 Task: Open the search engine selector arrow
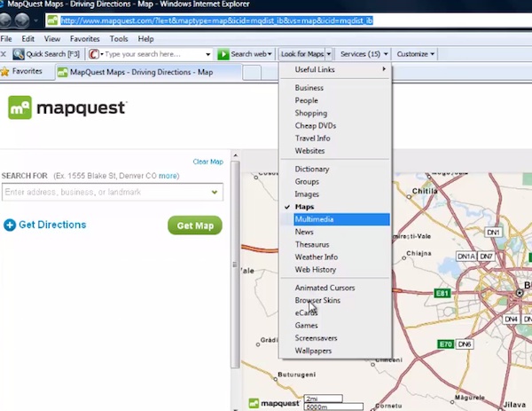(102, 54)
